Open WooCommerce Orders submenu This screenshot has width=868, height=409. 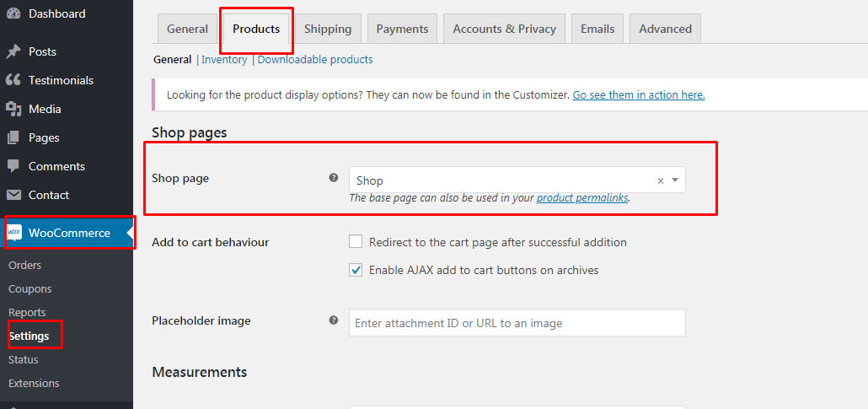[x=25, y=266]
